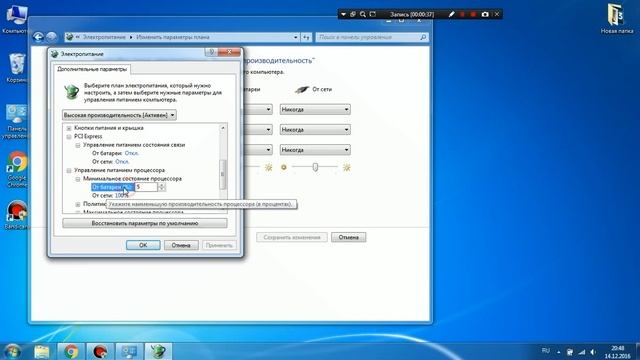
Task: Click the red pause recording button
Action: 462,14
